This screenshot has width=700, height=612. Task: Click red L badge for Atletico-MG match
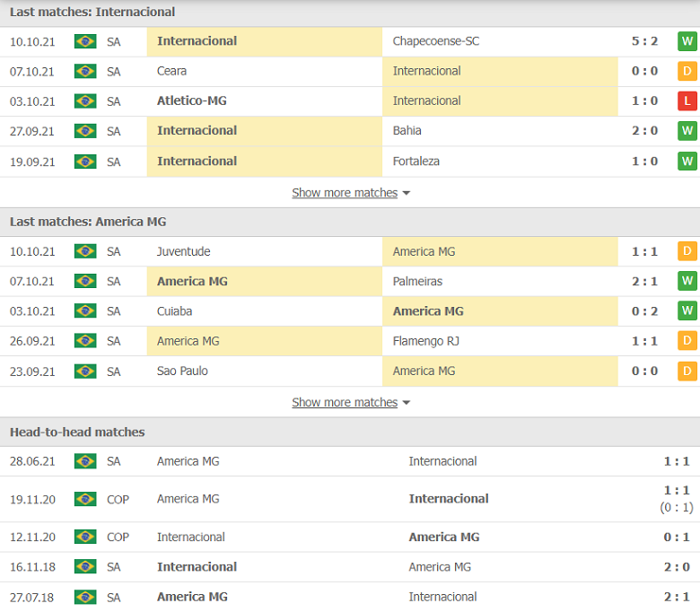(x=687, y=101)
